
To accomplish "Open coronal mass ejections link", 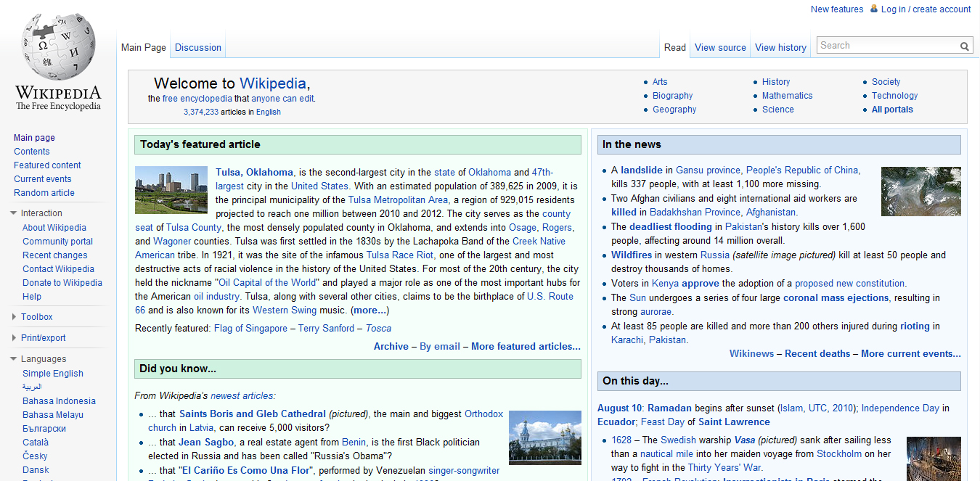I will tap(836, 298).
